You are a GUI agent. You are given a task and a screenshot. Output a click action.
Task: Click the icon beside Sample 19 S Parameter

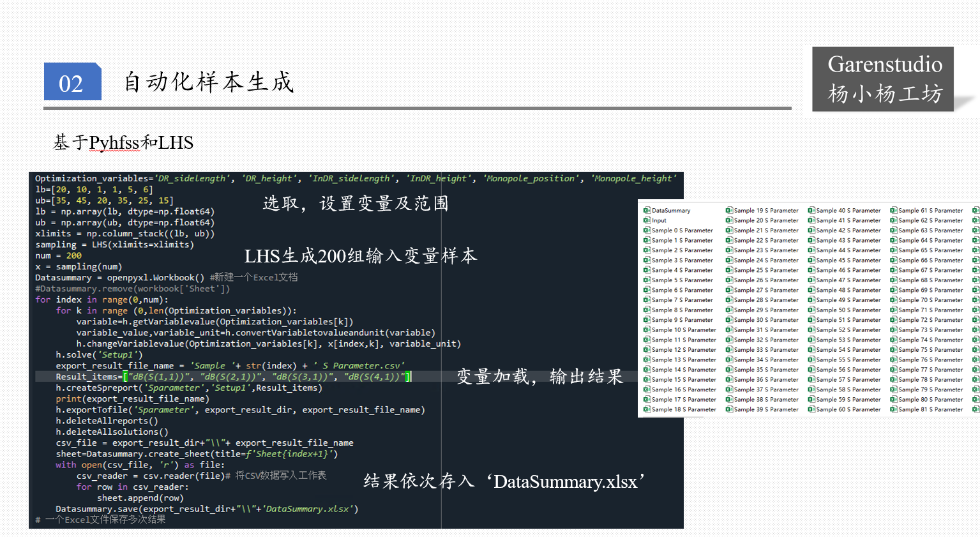(729, 210)
